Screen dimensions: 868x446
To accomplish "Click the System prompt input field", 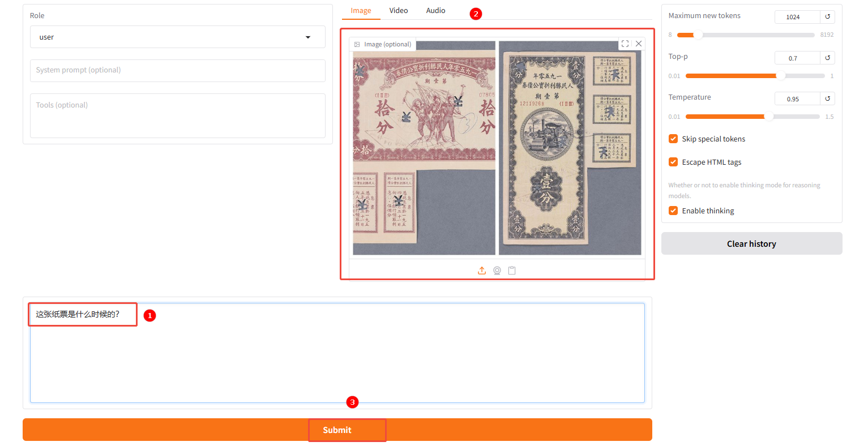I will pos(177,70).
